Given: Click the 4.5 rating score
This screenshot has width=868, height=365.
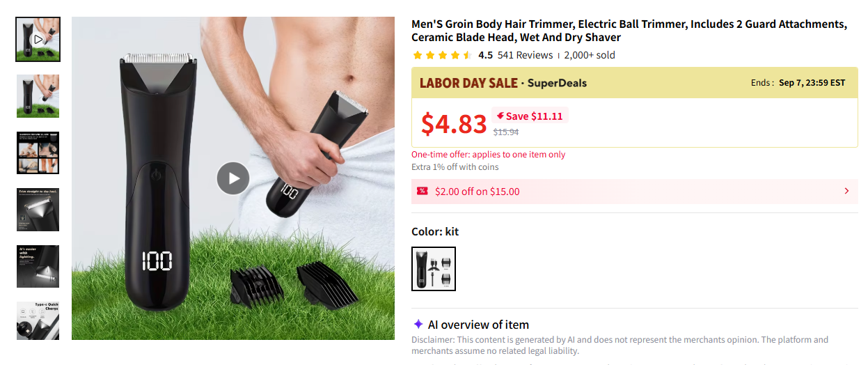Looking at the screenshot, I should [x=485, y=55].
